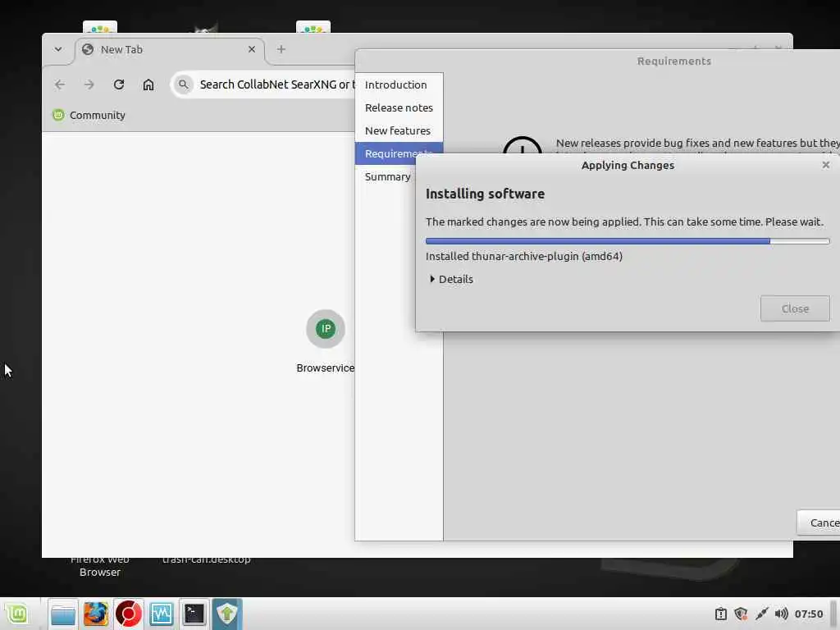
Task: Click the notification tray icon
Action: [721, 614]
